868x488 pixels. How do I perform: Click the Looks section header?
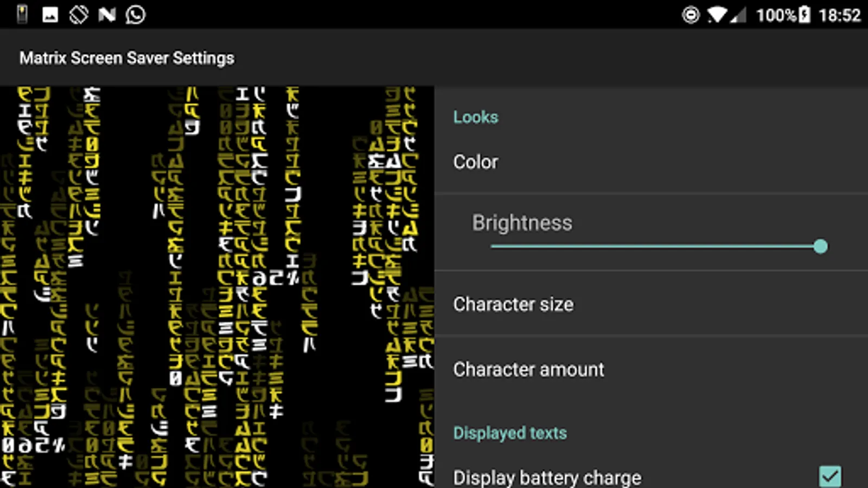[x=476, y=117]
